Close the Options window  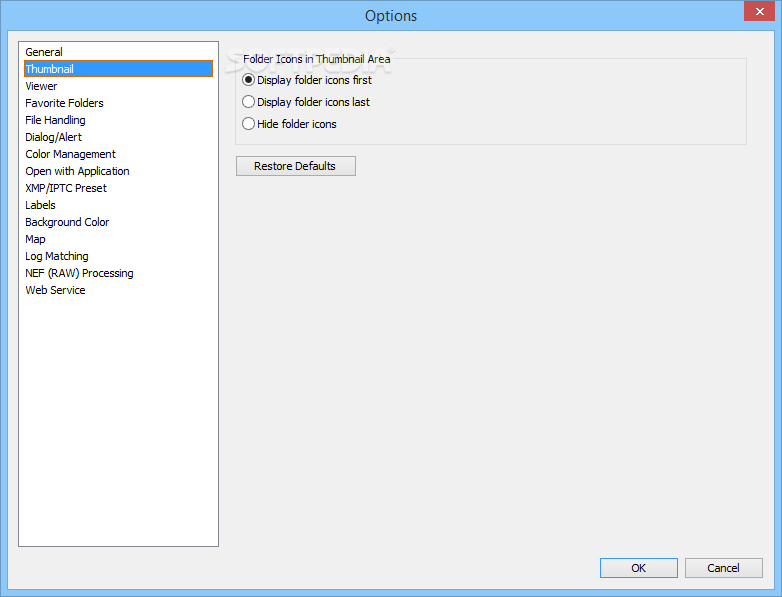click(759, 11)
